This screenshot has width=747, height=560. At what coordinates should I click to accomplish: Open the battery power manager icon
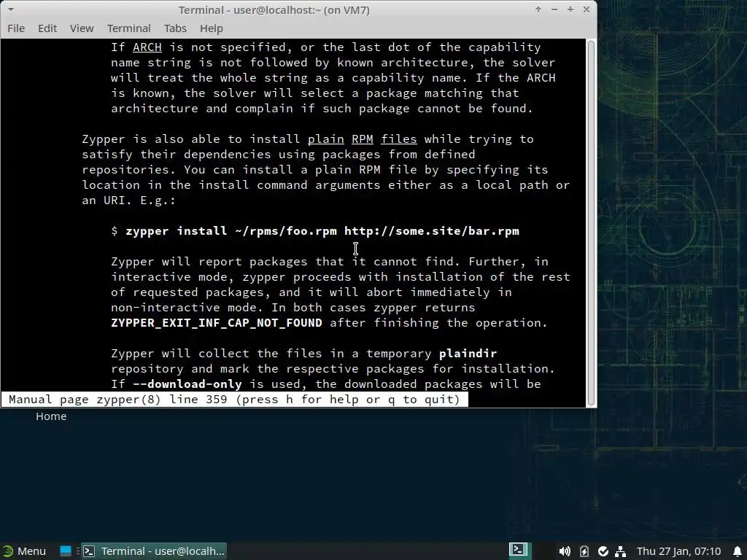point(584,551)
